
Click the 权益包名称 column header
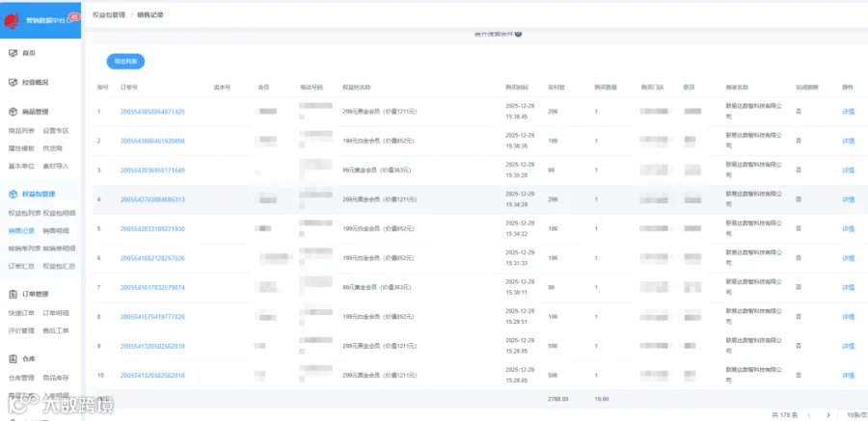pos(357,88)
